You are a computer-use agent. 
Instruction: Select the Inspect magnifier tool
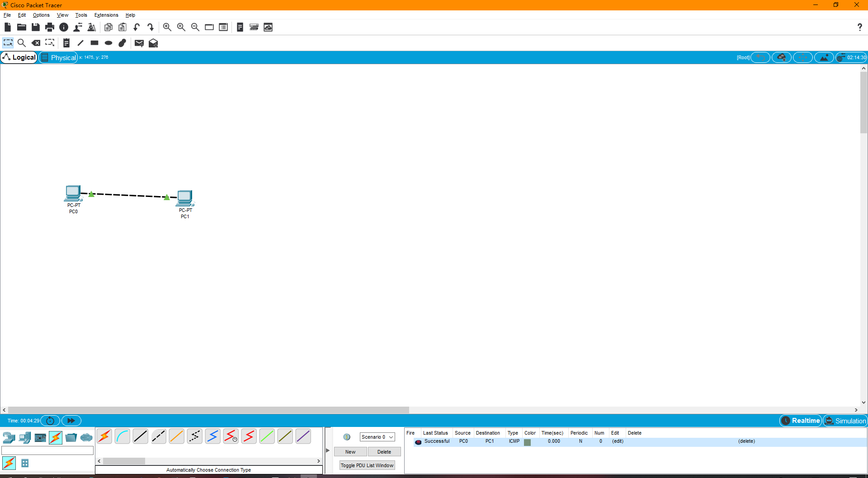pyautogui.click(x=22, y=43)
